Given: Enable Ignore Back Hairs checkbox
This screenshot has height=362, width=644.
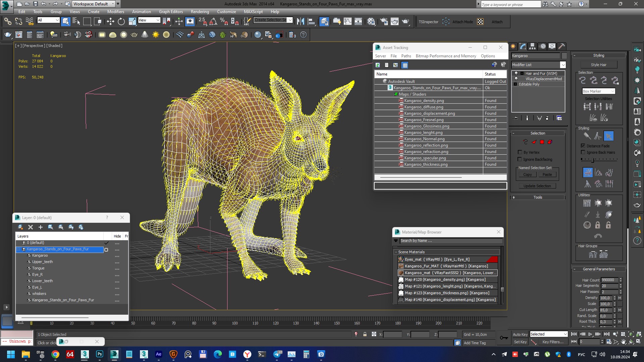Looking at the screenshot, I should click(583, 152).
